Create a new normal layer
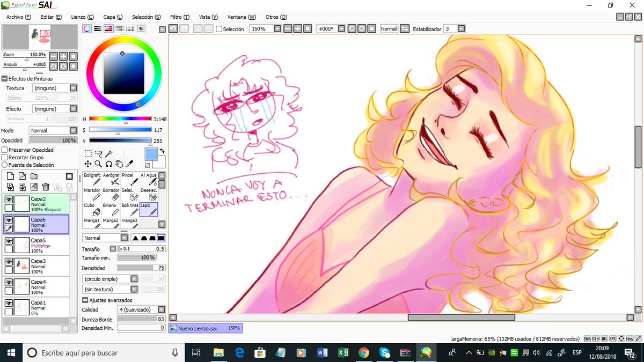This screenshot has height=362, width=644. [10, 176]
